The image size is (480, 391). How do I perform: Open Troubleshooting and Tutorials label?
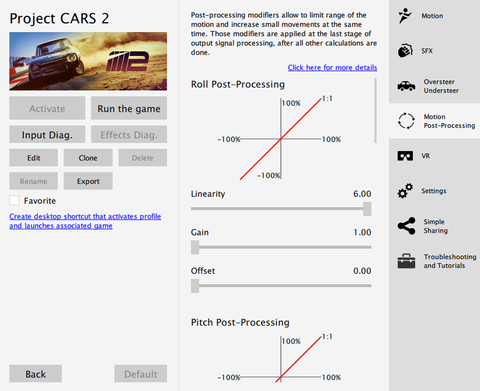[x=450, y=261]
